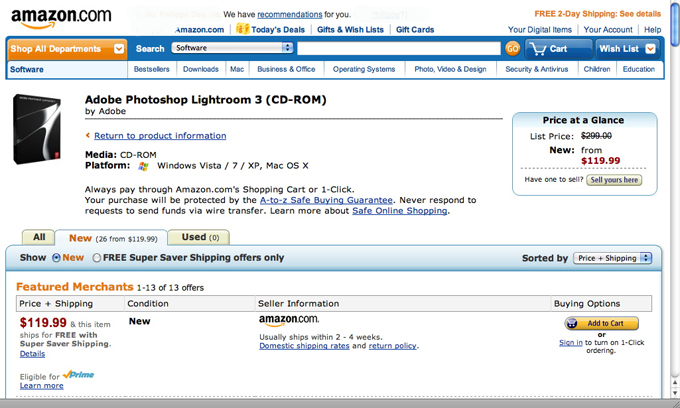The width and height of the screenshot is (680, 408).
Task: Switch to the Used offers tab
Action: (199, 237)
